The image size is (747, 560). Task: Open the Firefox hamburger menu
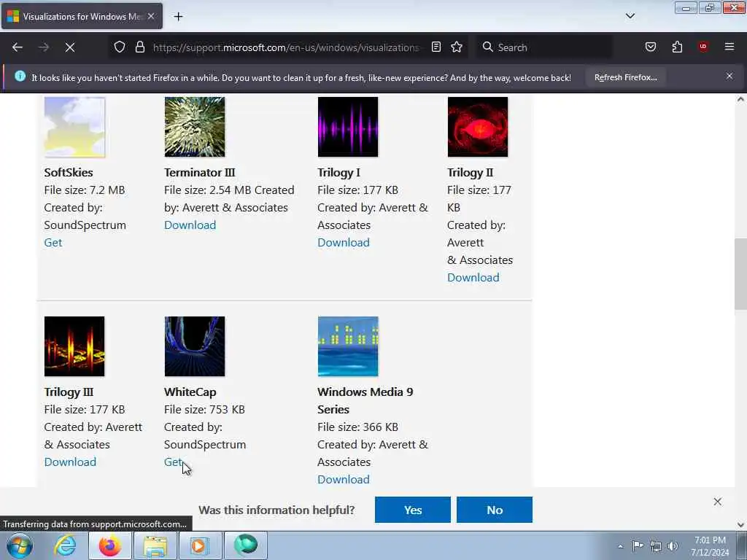click(x=729, y=47)
